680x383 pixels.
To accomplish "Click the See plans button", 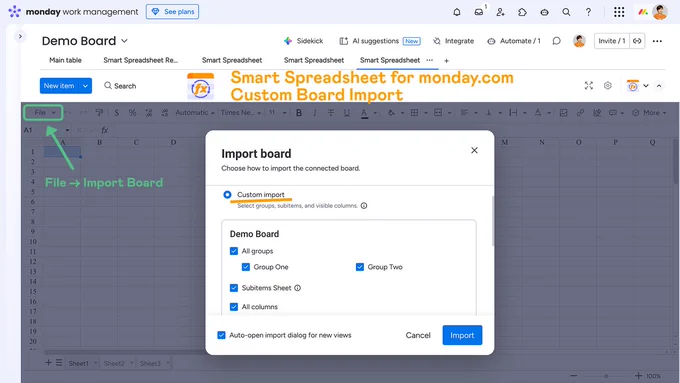I will [x=173, y=12].
